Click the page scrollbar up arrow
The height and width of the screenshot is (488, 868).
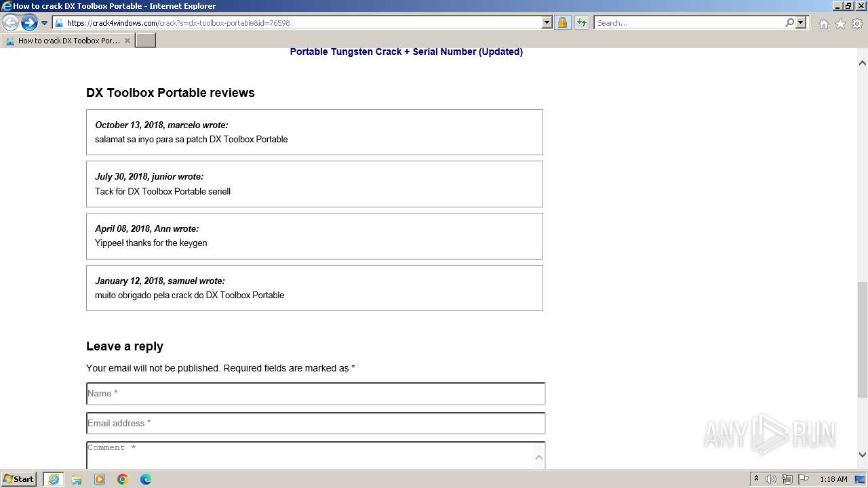[863, 63]
